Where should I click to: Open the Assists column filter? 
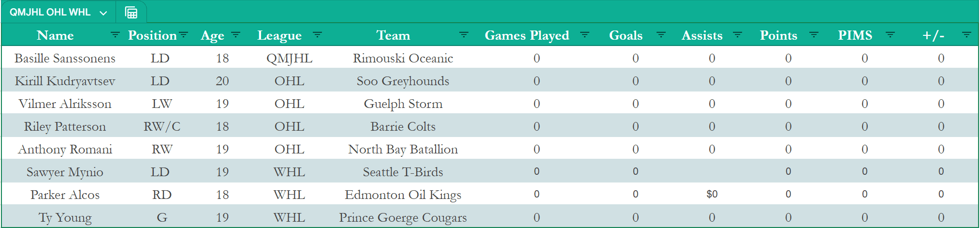coord(737,35)
